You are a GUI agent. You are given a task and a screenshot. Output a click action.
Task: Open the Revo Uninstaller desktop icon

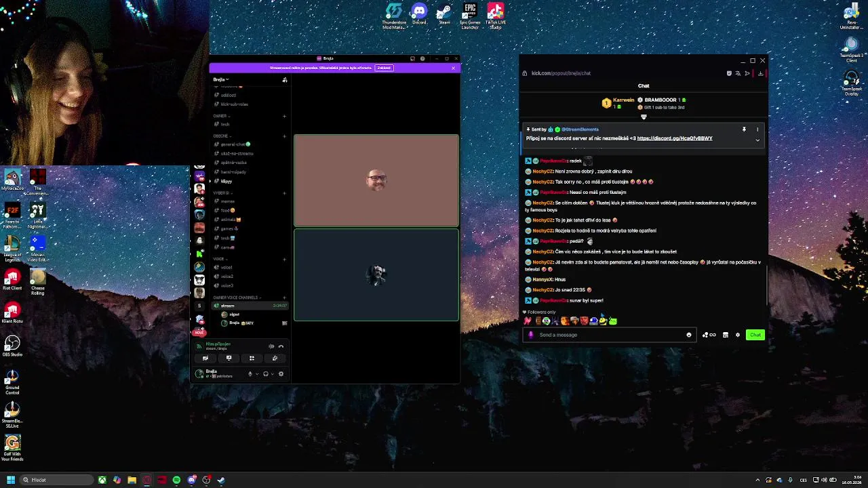pyautogui.click(x=851, y=17)
